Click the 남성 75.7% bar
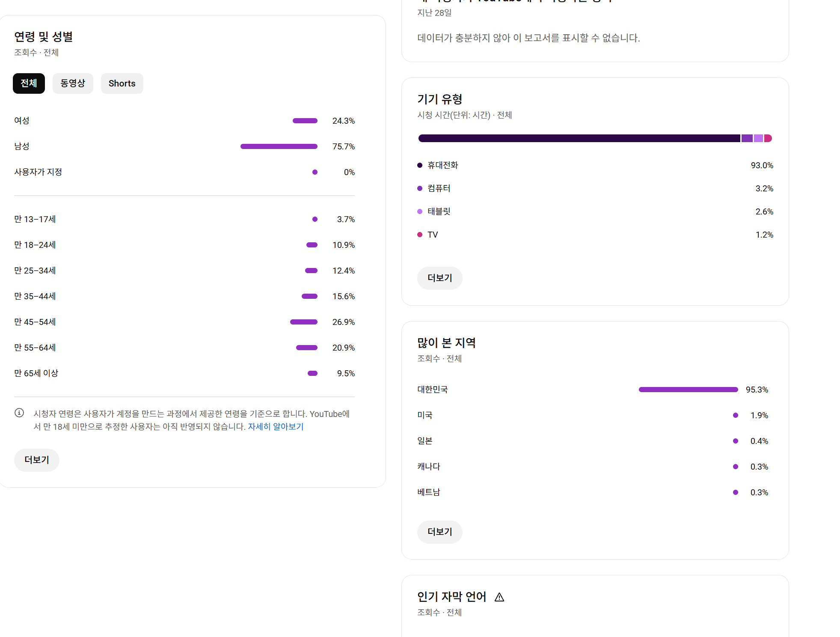 click(279, 146)
